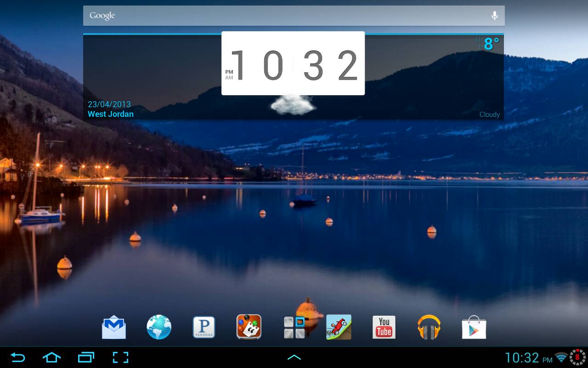
Task: Open the orange contacts app with colored dots
Action: (x=249, y=327)
